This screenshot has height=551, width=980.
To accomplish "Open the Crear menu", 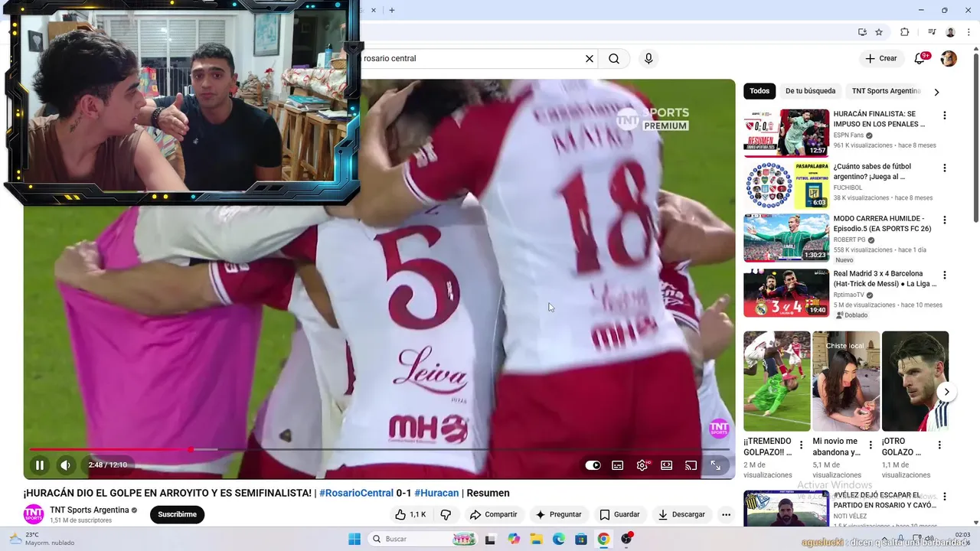I will click(x=880, y=58).
